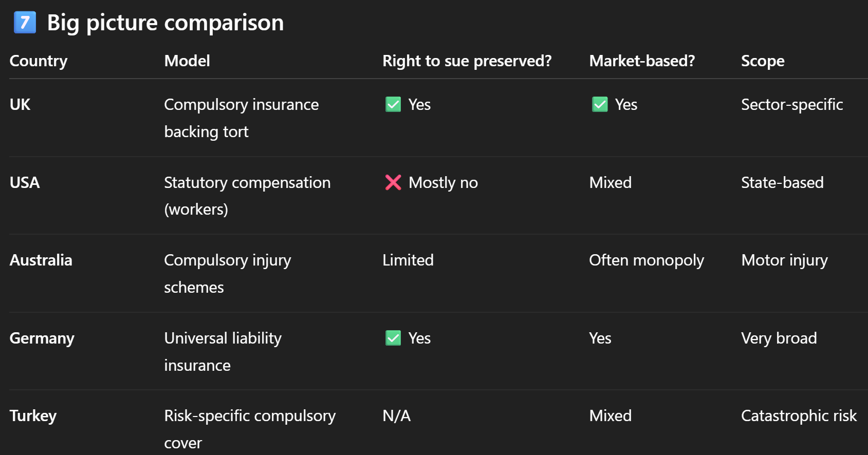Click the Market-based? column header
This screenshot has width=868, height=455.
point(642,61)
